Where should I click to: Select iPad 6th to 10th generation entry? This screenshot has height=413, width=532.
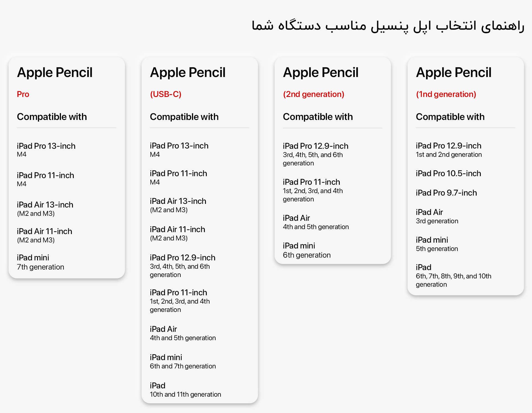(x=453, y=276)
